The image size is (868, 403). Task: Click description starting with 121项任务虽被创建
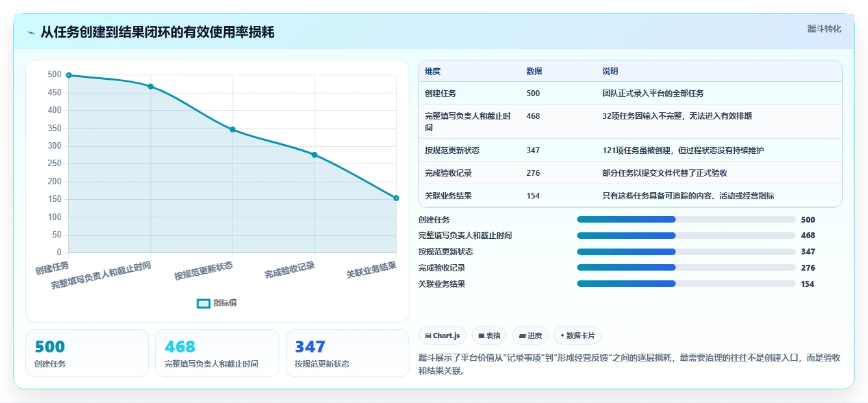pos(683,151)
